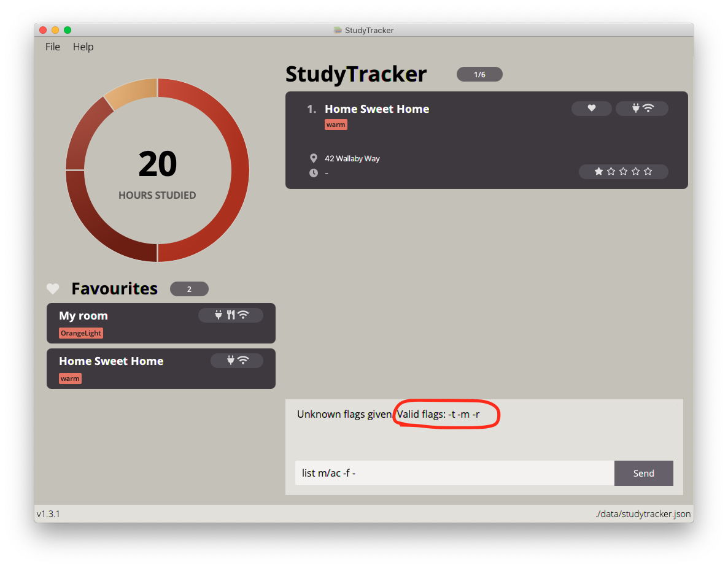Image resolution: width=728 pixels, height=568 pixels.
Task: Click the ./data/studytracker.json status path
Action: click(643, 513)
